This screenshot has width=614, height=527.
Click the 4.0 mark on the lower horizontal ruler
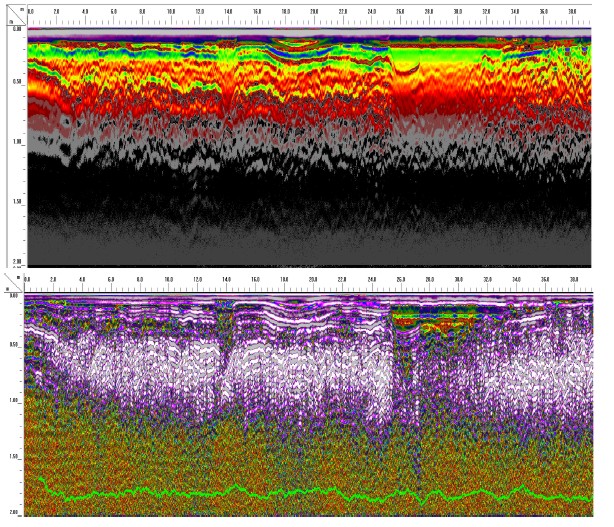82,280
